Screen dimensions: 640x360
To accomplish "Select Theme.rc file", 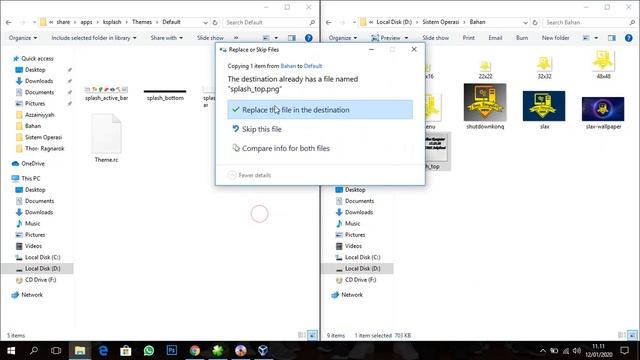I will click(x=106, y=139).
